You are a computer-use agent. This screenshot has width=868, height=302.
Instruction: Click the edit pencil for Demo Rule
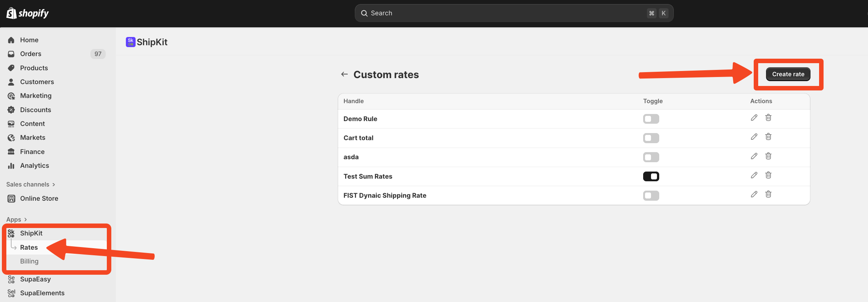(x=754, y=118)
